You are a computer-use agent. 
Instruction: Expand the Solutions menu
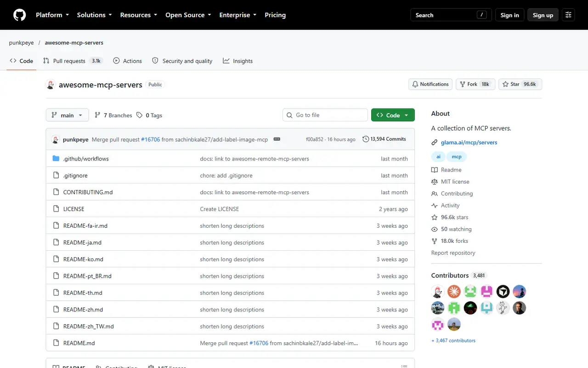click(95, 15)
